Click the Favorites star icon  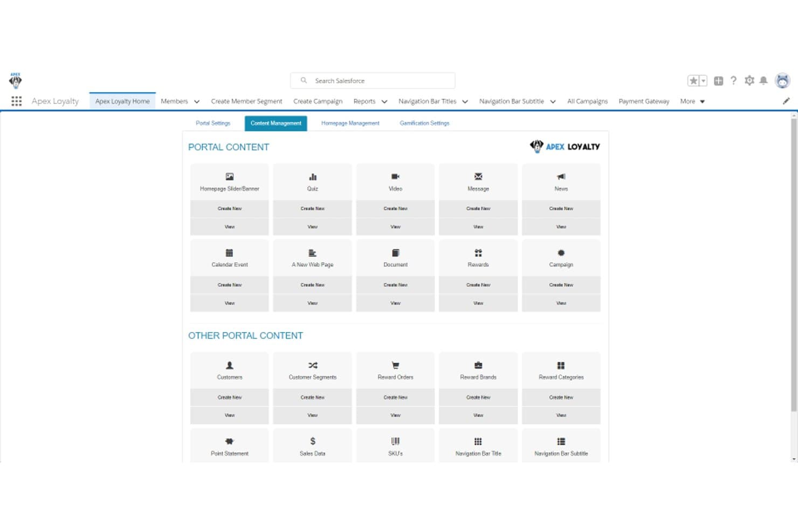click(x=693, y=81)
